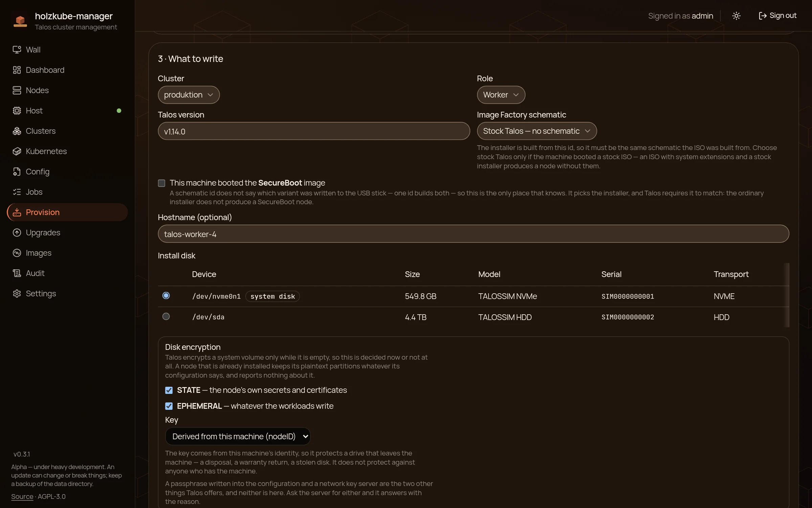Open the Cluster dropdown showing produktion
This screenshot has height=508, width=812.
189,95
